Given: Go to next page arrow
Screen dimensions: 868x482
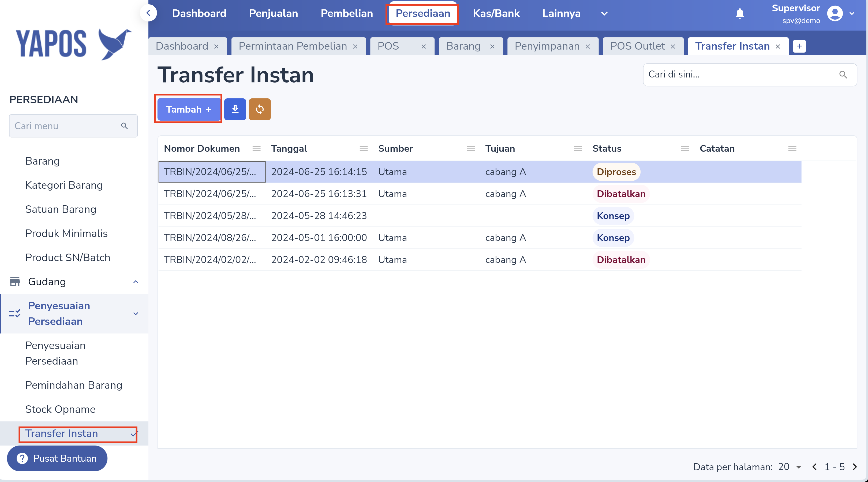Looking at the screenshot, I should 855,467.
